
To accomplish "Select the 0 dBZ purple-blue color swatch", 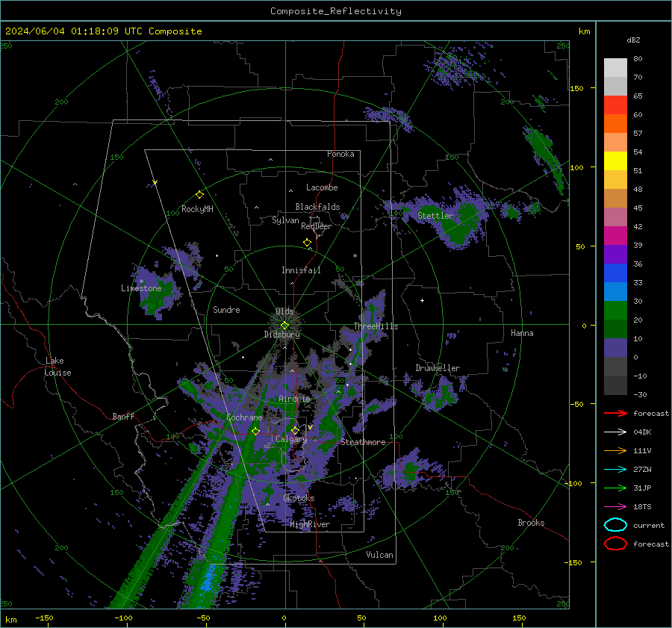I will coord(615,348).
